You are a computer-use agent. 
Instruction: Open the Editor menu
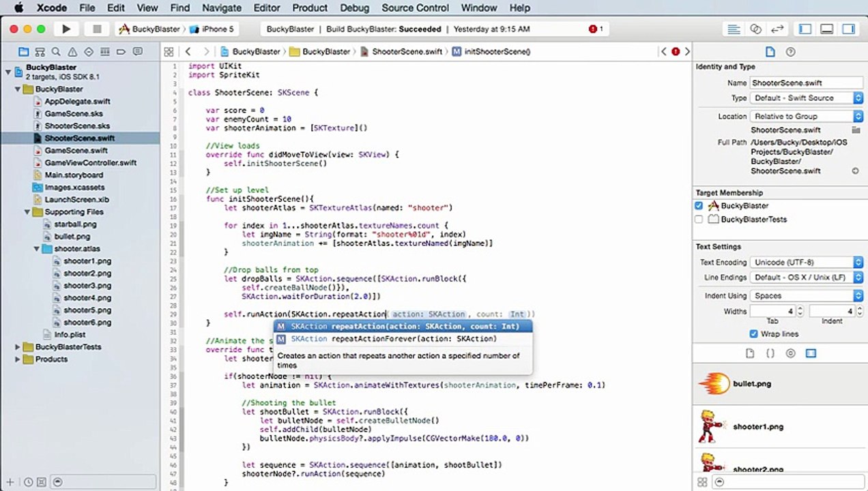click(267, 8)
